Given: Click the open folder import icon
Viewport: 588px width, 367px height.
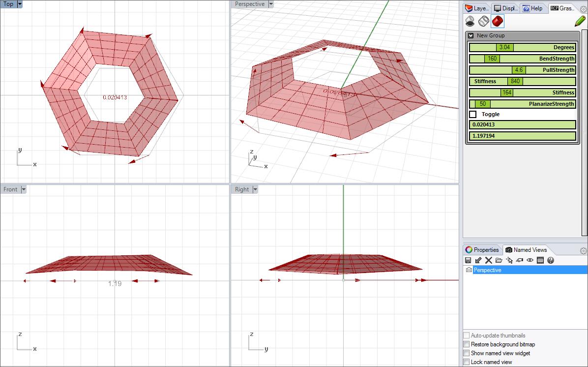Looking at the screenshot, I should (499, 260).
